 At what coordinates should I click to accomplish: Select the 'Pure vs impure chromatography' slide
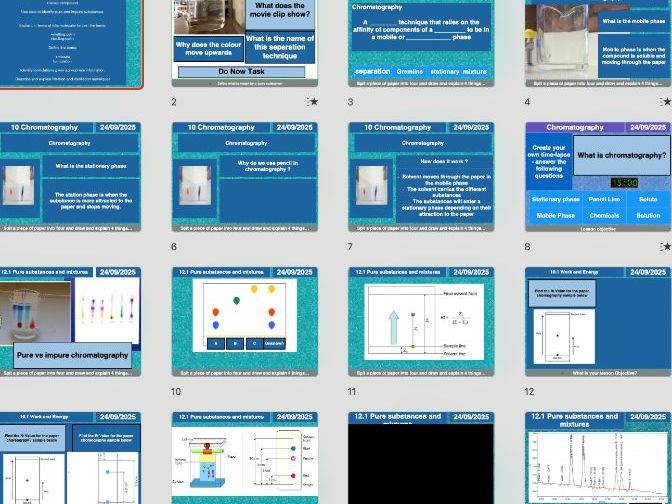coord(70,321)
